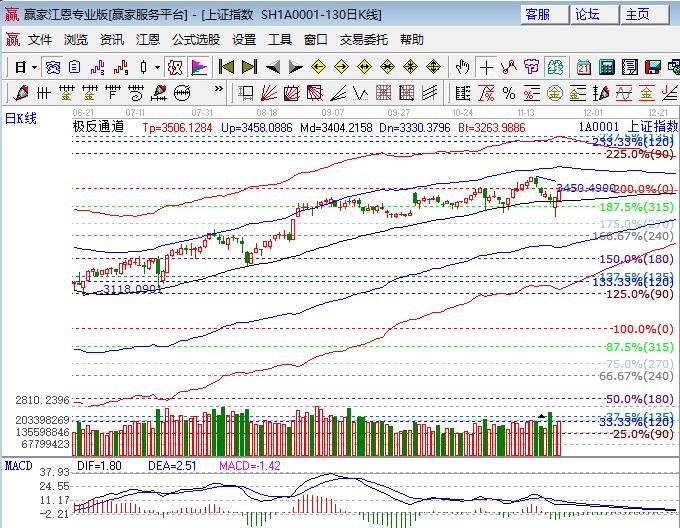Viewport: 680px width, 528px height.
Task: Expand the candlestick chart type dropdown
Action: tap(157, 67)
